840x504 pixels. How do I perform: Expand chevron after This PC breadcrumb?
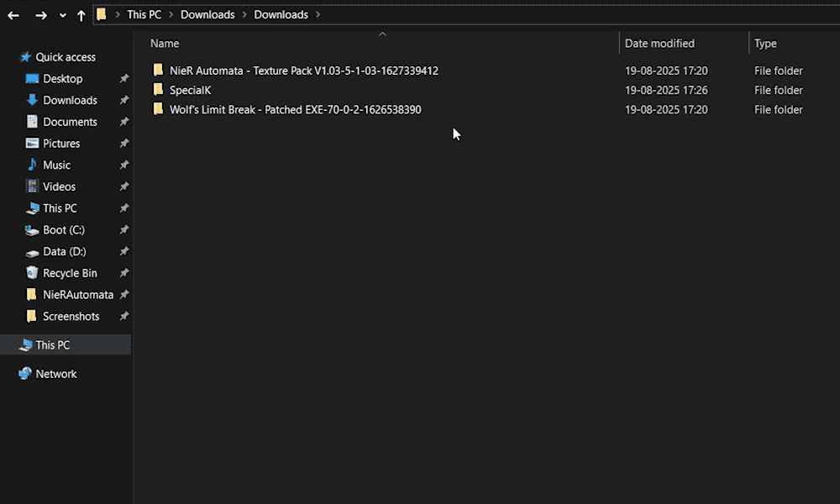coord(171,14)
